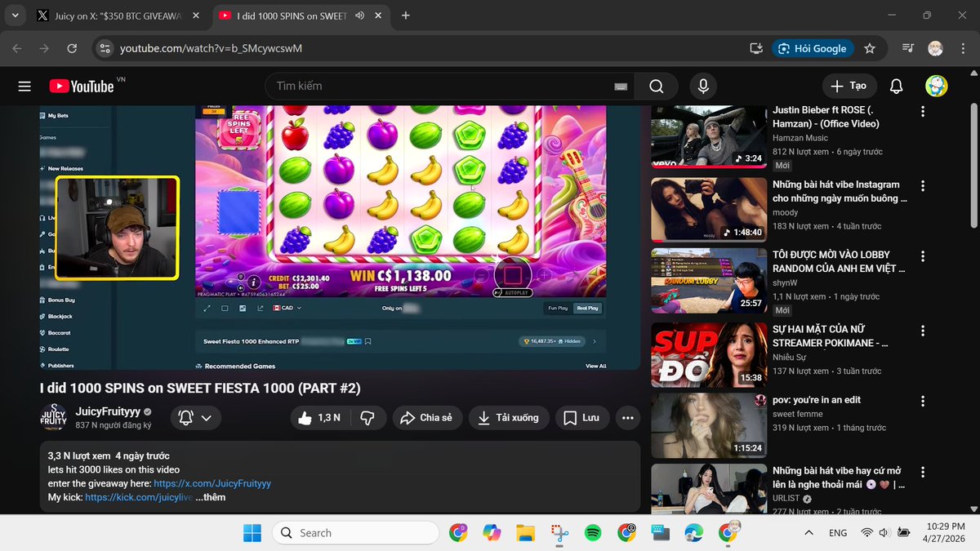This screenshot has height=551, width=980.
Task: Show hidden system tray icons chevron
Action: 808,533
